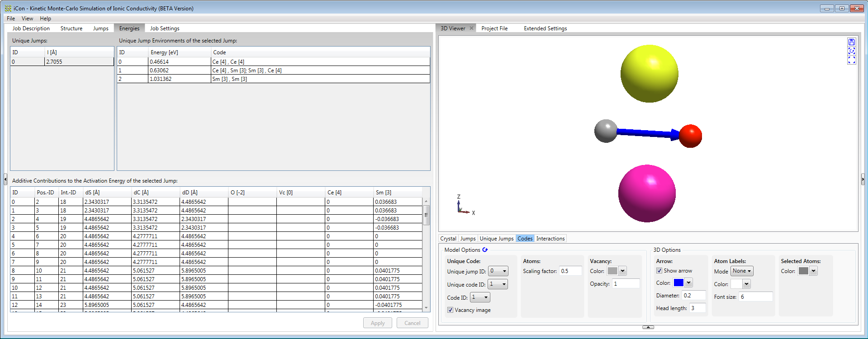Click the reset view rotation icon
Viewport: 868px width, 339px height.
pos(851,51)
